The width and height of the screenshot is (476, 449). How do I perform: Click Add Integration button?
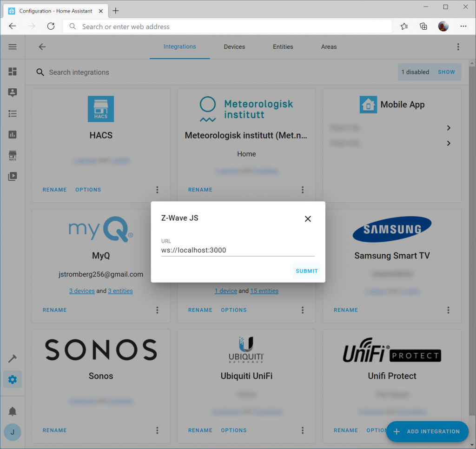[427, 431]
